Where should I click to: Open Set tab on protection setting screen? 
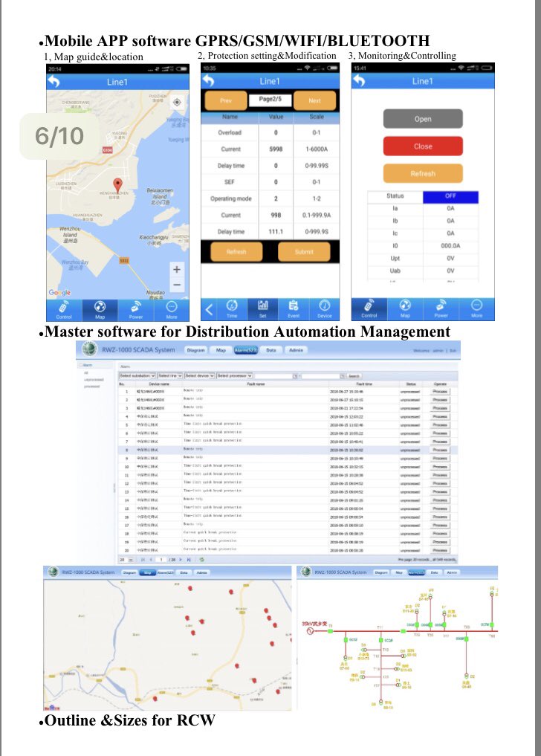[263, 309]
